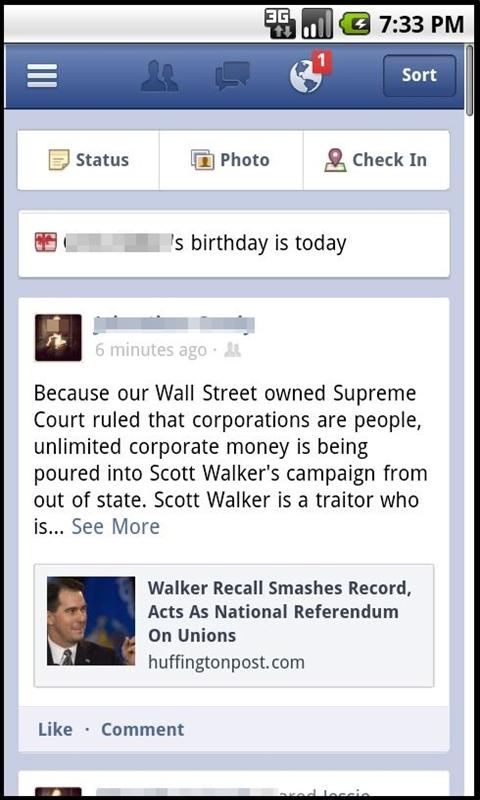
Task: Open the messages icon
Action: 233,76
